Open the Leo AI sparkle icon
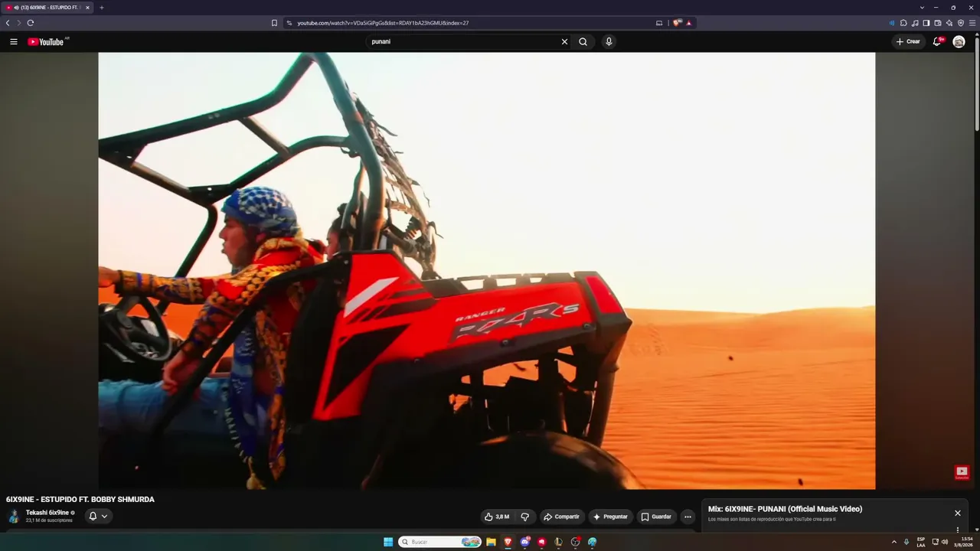 click(949, 23)
